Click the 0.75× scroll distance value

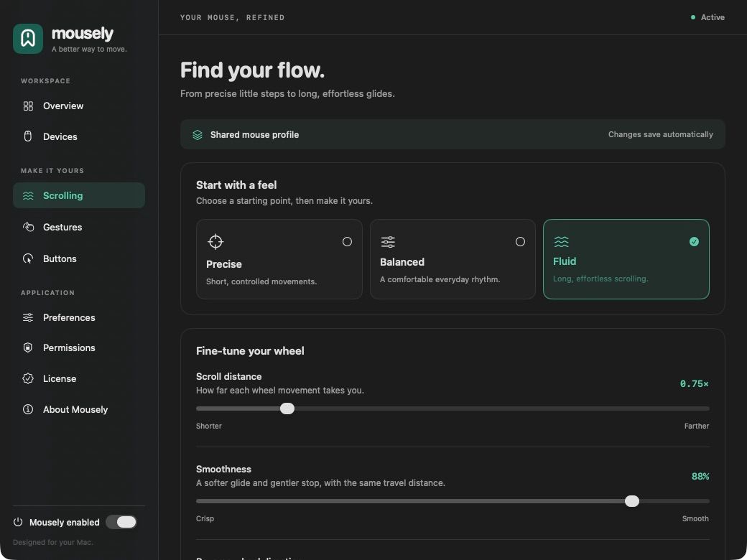[x=694, y=384]
